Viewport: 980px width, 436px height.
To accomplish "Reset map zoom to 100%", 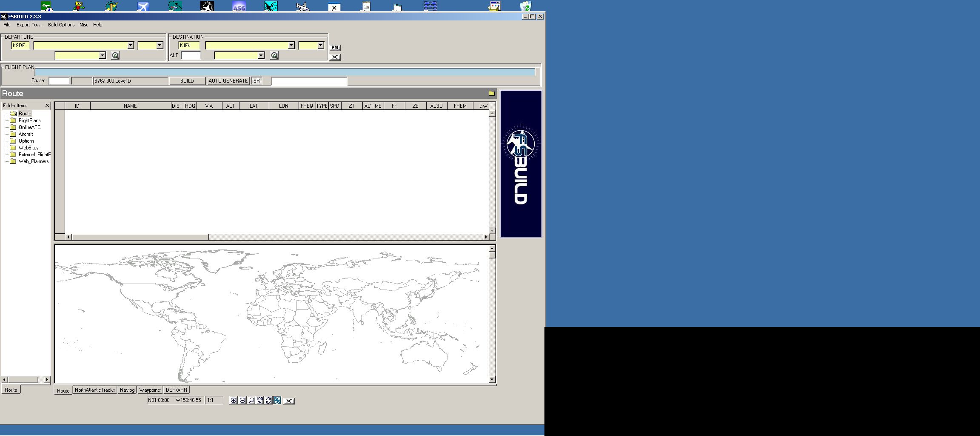I will coord(259,400).
